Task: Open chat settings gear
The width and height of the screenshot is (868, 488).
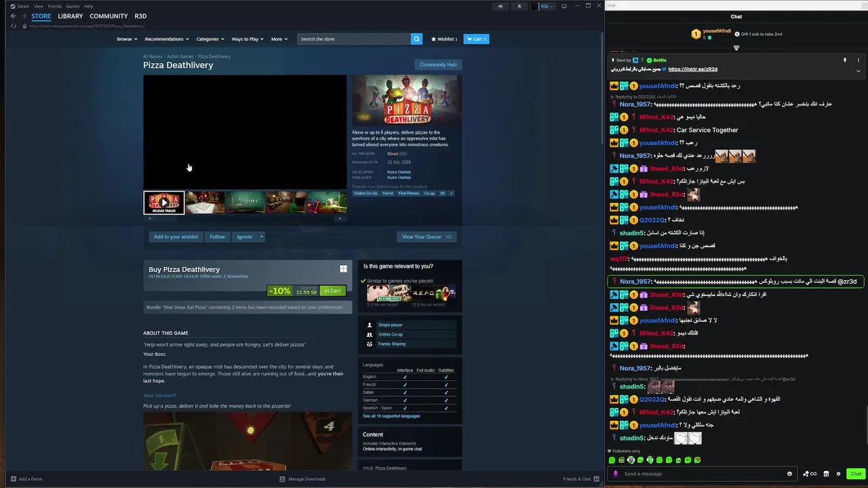Action: [838, 474]
